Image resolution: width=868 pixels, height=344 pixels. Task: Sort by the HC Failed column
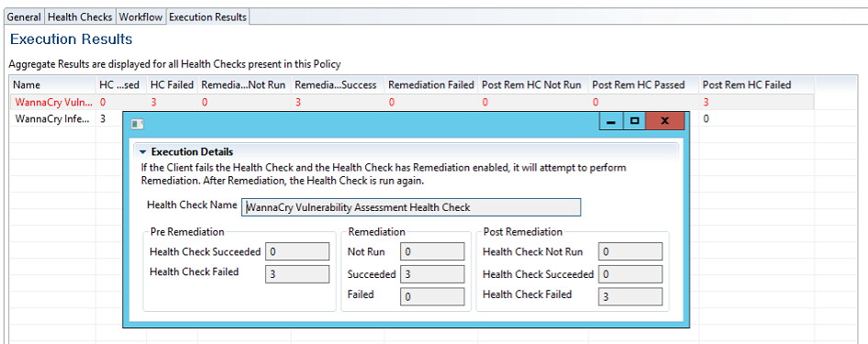click(x=172, y=84)
